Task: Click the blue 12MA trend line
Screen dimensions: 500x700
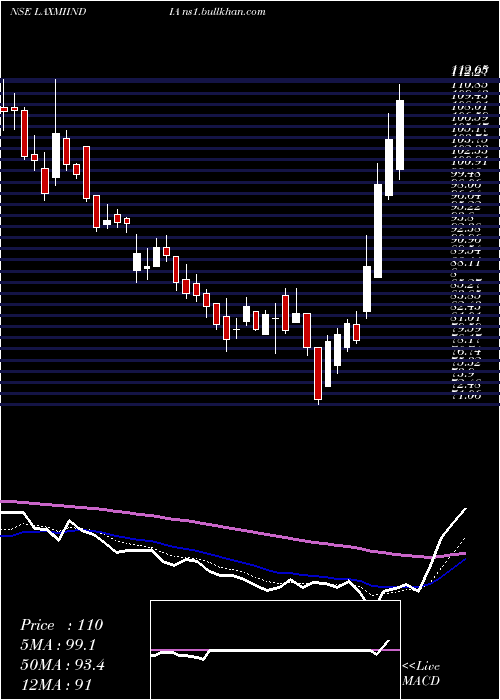Action: pyautogui.click(x=232, y=559)
